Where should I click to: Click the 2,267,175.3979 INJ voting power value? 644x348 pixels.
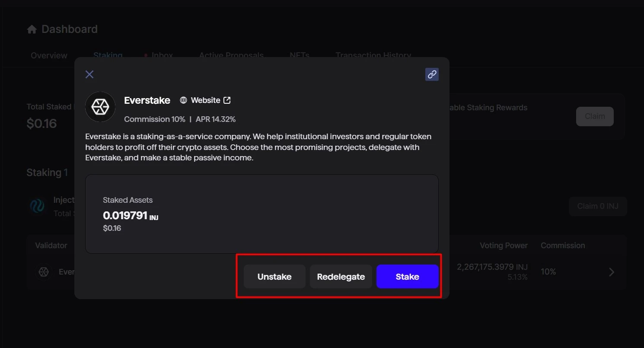[x=492, y=267]
